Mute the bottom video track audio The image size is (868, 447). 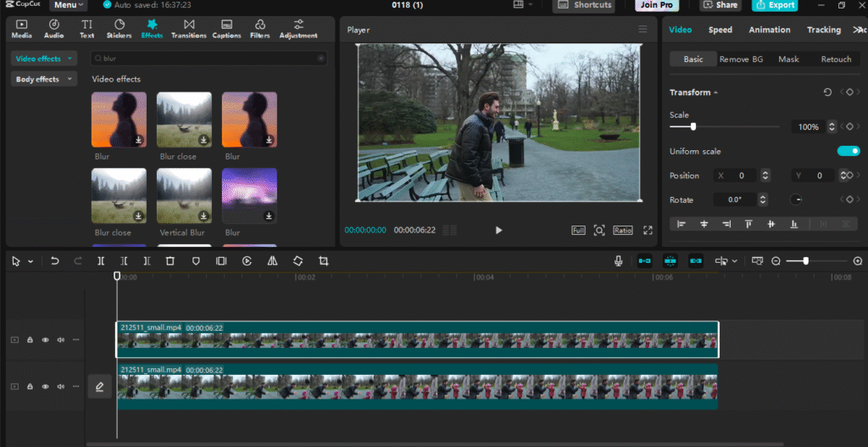click(61, 387)
